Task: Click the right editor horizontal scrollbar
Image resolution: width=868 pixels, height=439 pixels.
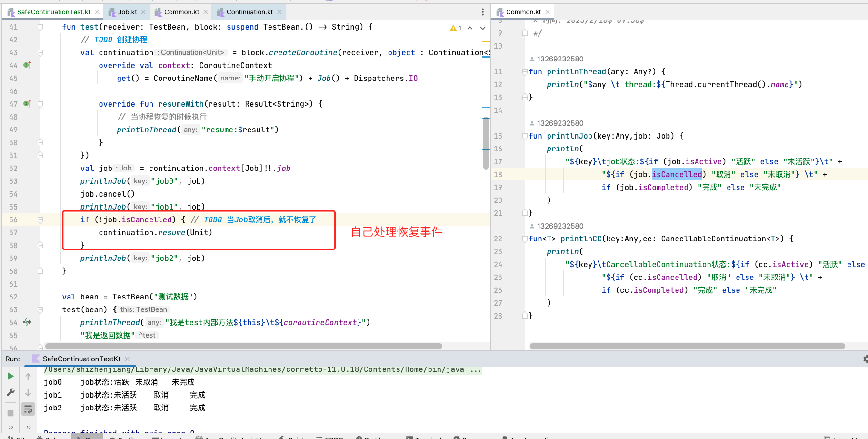Action: point(687,346)
